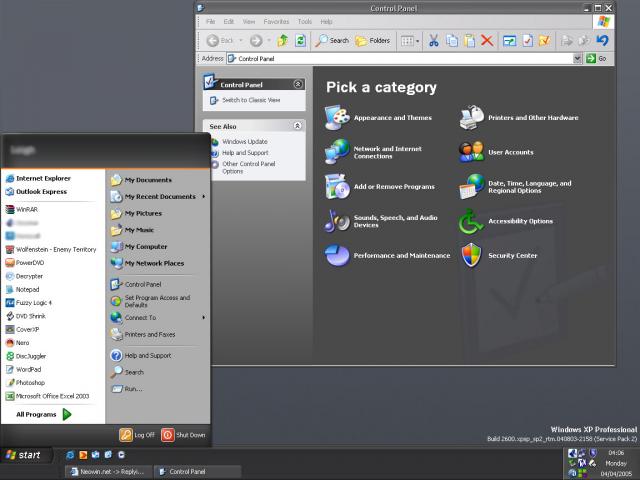Click the Shut Down button

183,435
